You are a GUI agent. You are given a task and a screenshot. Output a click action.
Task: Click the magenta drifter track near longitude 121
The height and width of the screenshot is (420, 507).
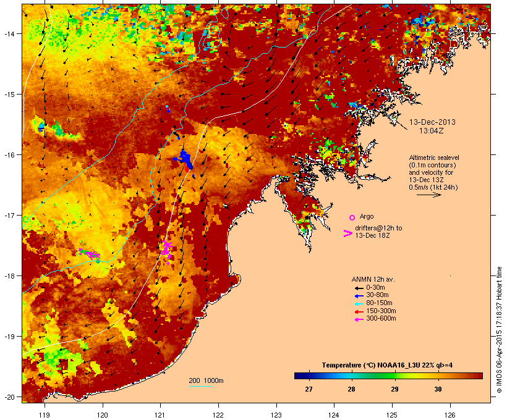[x=167, y=251]
